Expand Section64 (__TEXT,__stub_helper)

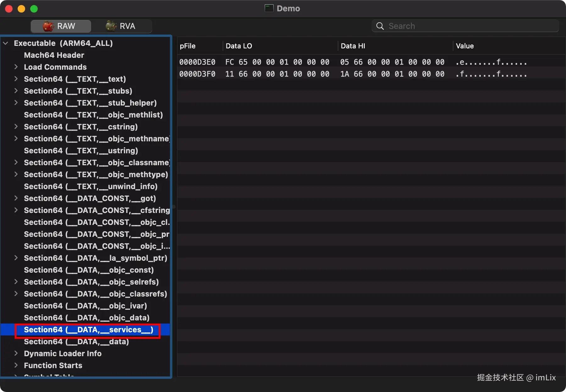tap(16, 103)
